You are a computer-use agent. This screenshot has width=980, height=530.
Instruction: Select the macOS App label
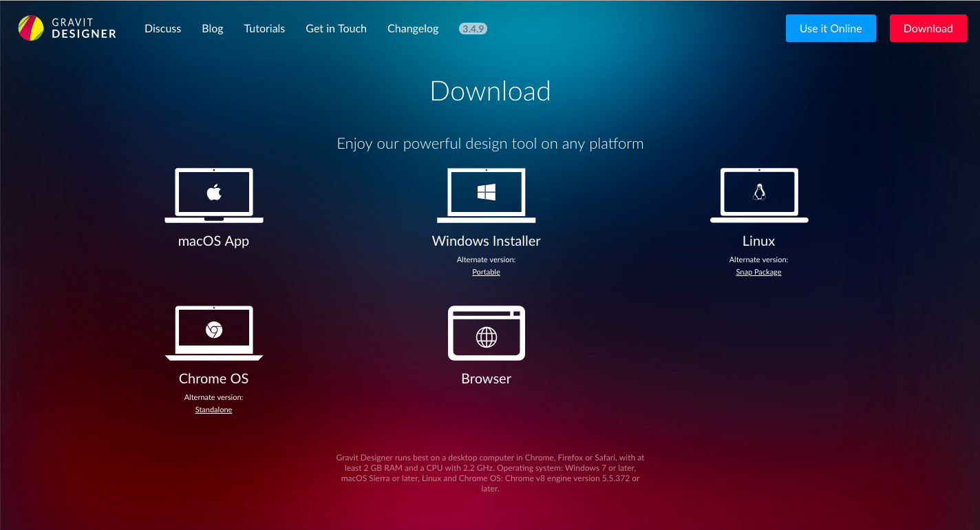click(x=213, y=241)
